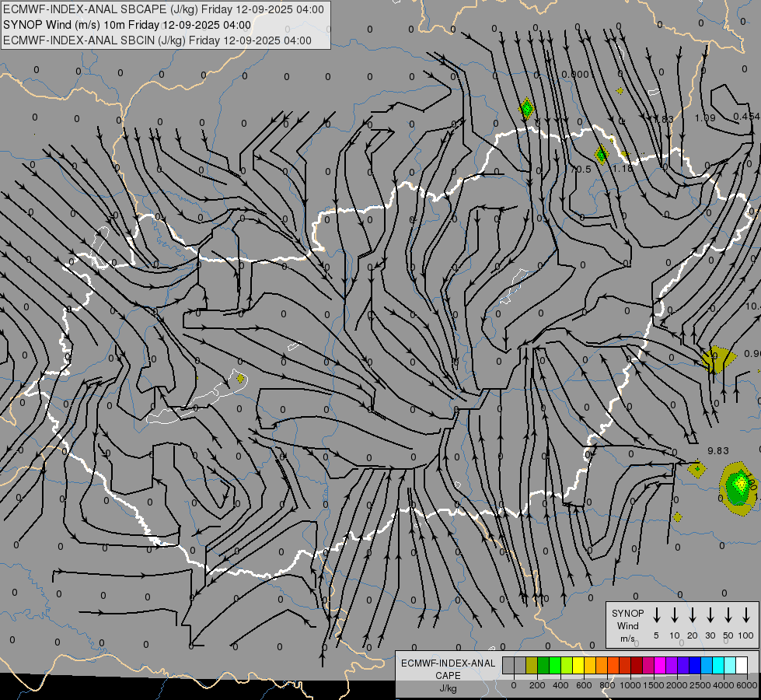Click the '20' speed label in wind legend

pyautogui.click(x=692, y=635)
